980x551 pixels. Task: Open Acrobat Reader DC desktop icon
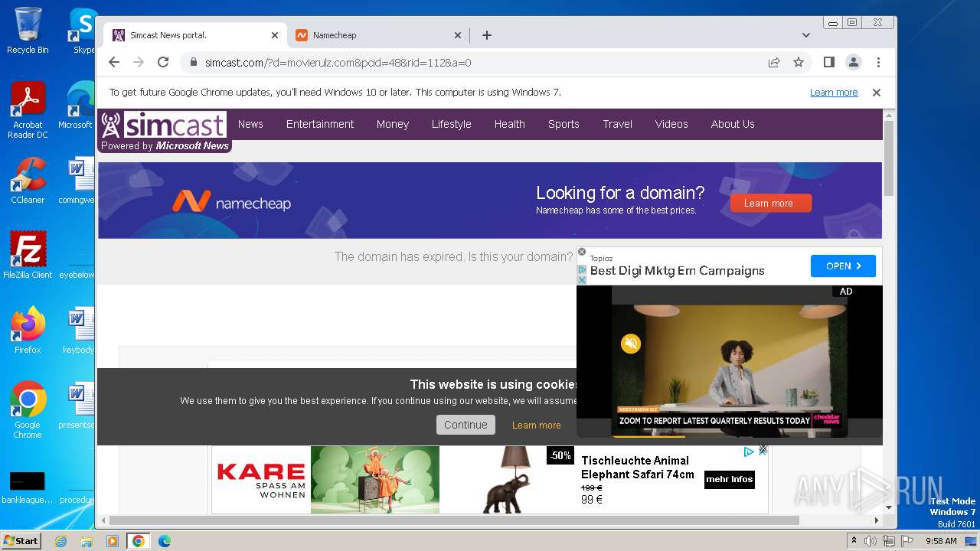point(28,110)
